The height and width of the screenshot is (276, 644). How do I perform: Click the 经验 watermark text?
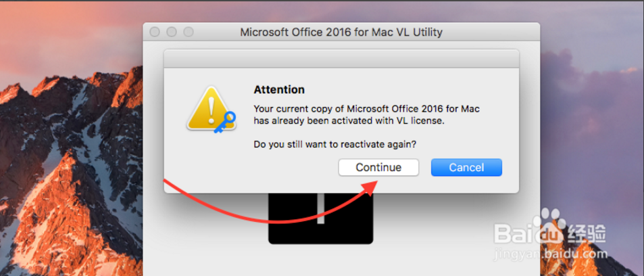coord(587,235)
